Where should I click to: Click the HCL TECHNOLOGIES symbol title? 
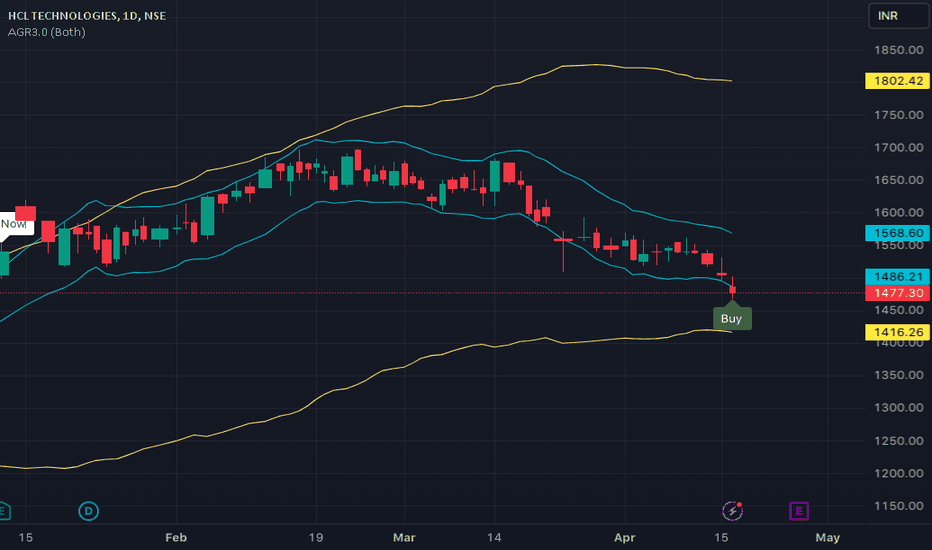pyautogui.click(x=87, y=16)
